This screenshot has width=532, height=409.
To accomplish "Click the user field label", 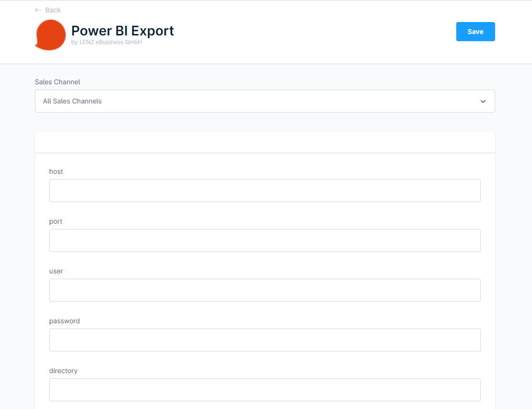I will 56,271.
